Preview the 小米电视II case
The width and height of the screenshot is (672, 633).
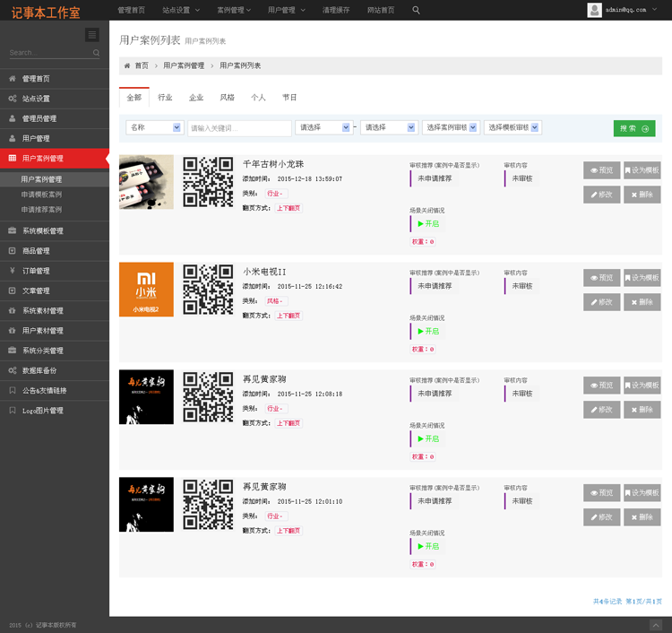602,278
